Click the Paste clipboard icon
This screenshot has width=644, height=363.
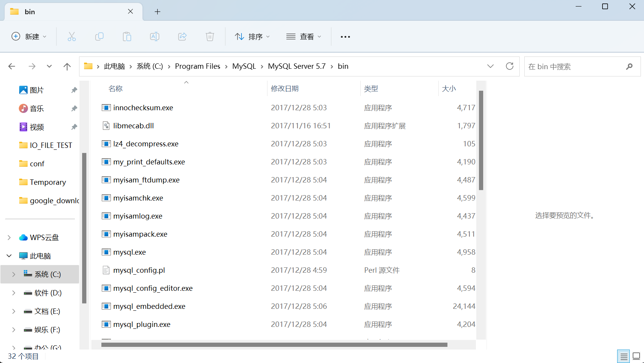click(127, 36)
